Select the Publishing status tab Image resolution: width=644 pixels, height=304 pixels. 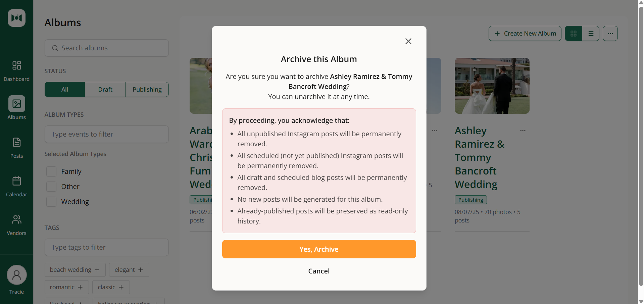tap(147, 90)
